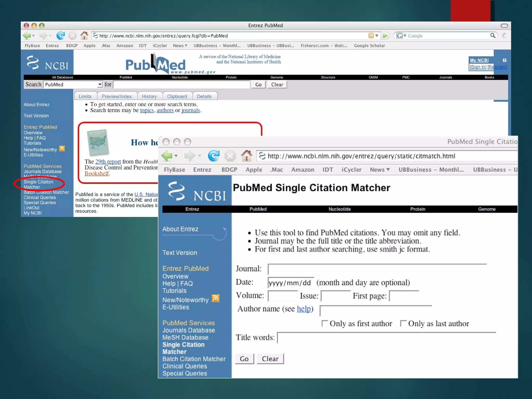Click home icon in Single Citation Matcher window
Image resolution: width=532 pixels, height=399 pixels.
(246, 156)
